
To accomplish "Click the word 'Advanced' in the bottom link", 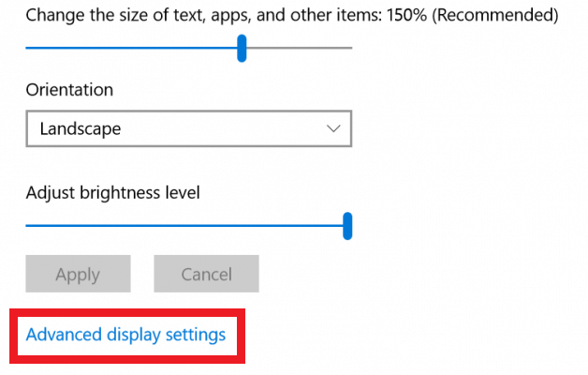I will pyautogui.click(x=63, y=335).
